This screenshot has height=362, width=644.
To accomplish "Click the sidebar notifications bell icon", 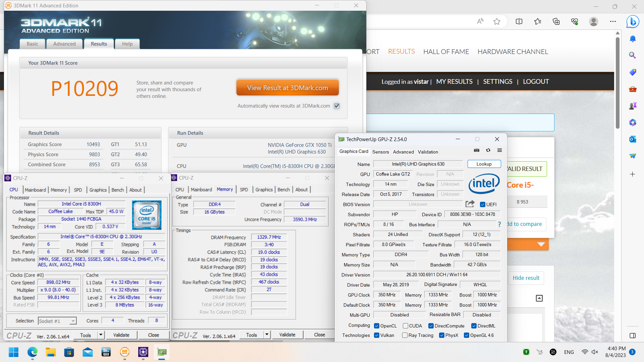I will (x=633, y=39).
